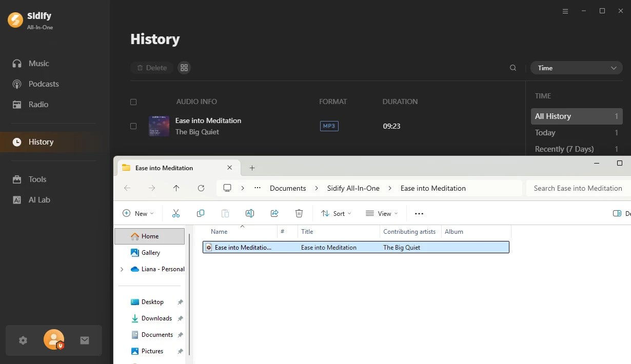Expand chevron after Documents breadcrumb

[x=317, y=188]
